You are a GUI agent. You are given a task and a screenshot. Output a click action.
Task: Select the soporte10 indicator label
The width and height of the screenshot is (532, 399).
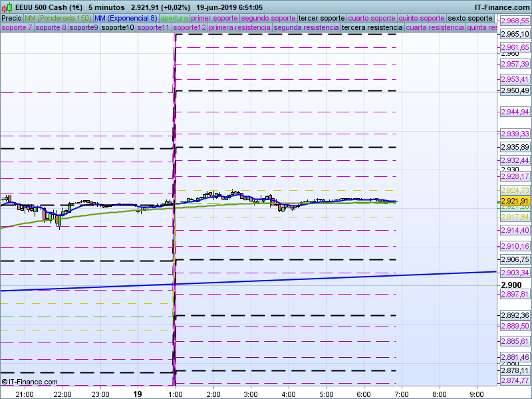coord(119,28)
